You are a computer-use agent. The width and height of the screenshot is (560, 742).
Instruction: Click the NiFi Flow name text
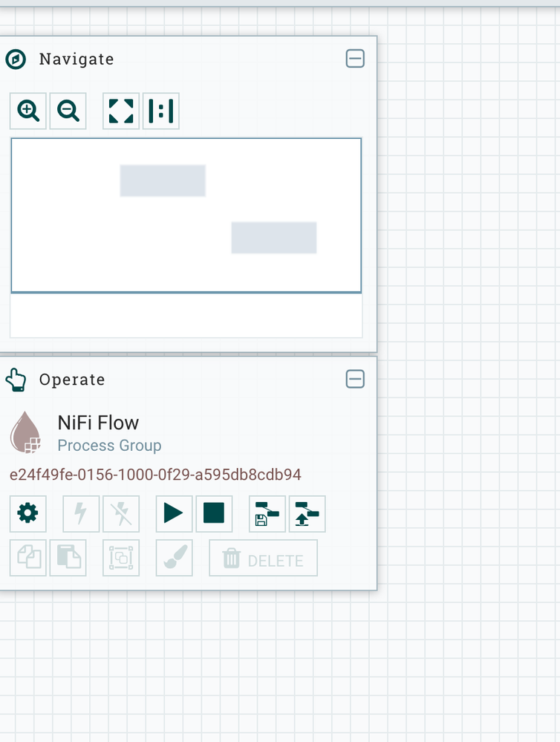point(98,423)
